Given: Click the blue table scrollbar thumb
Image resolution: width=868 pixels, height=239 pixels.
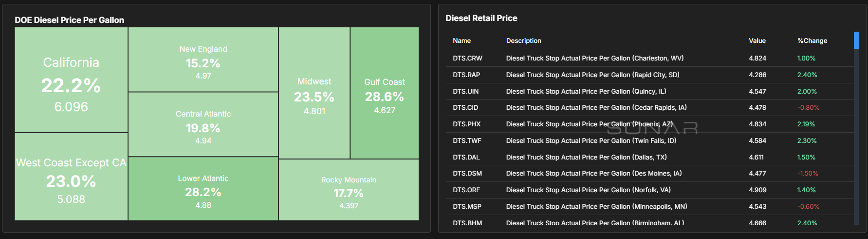Looking at the screenshot, I should click(x=856, y=40).
